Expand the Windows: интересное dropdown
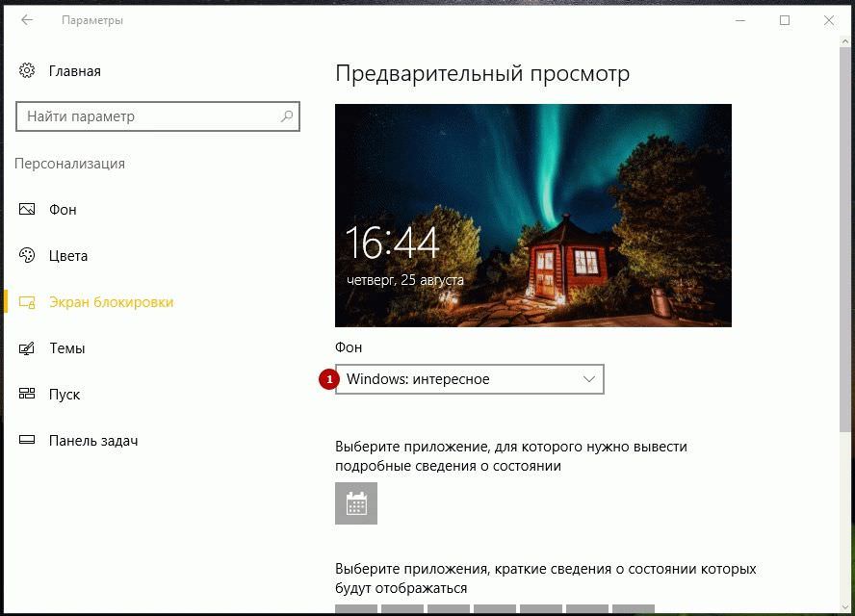 470,379
